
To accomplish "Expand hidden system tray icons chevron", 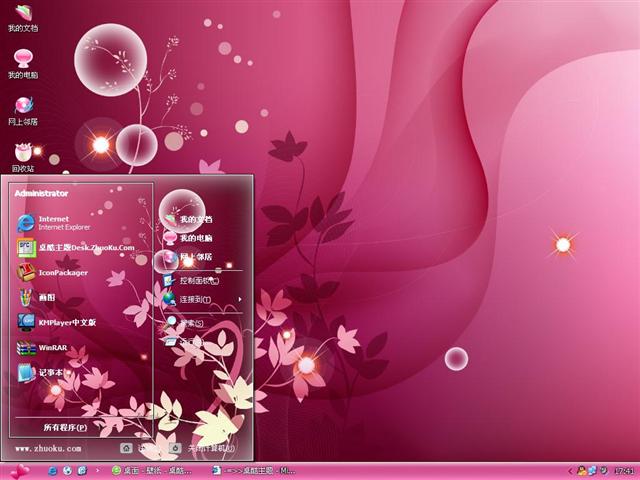I will point(570,471).
